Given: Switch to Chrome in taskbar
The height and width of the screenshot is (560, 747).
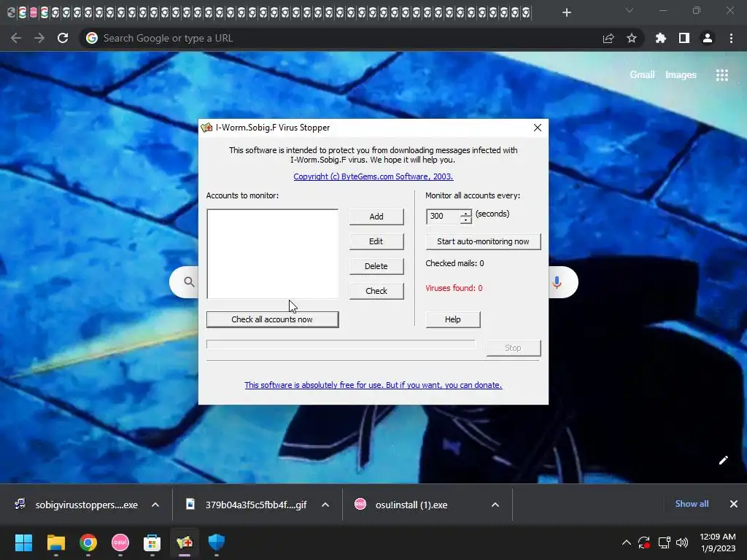Looking at the screenshot, I should click(x=88, y=542).
